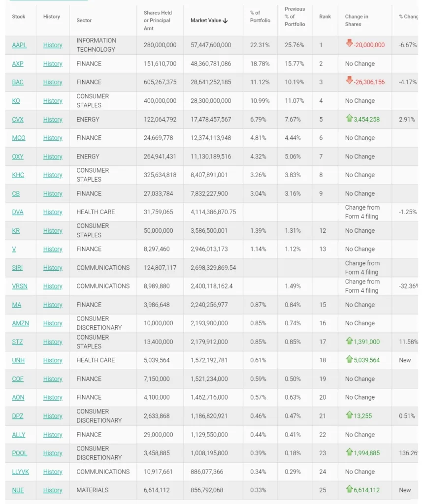Open the OXY ticker link

click(x=18, y=157)
